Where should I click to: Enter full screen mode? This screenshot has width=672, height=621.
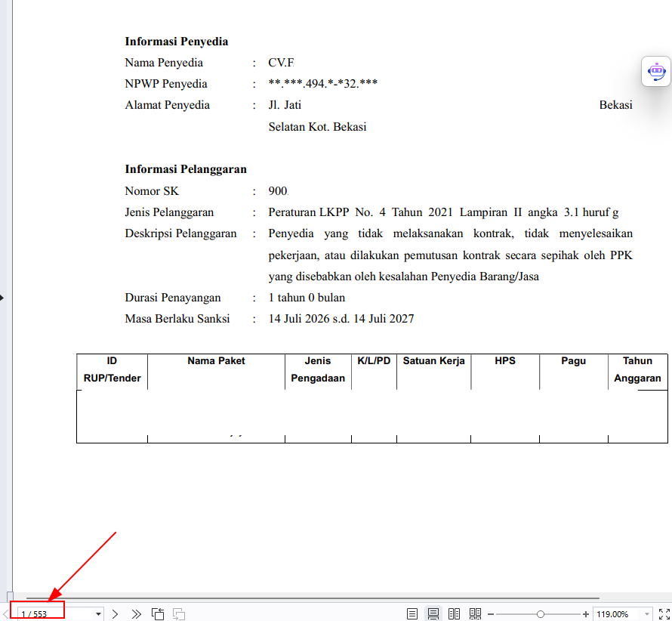664,614
